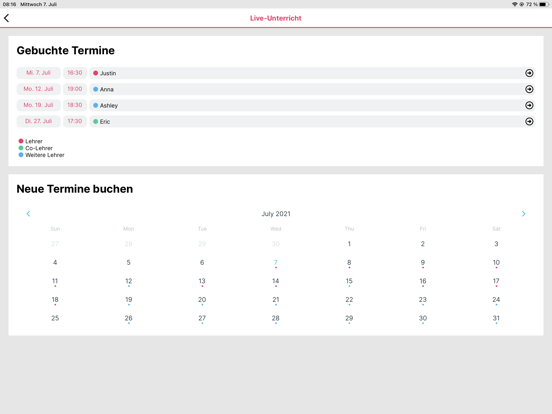Screen dimensions: 552x414
Task: Select July 28 in the calendar
Action: [276, 318]
